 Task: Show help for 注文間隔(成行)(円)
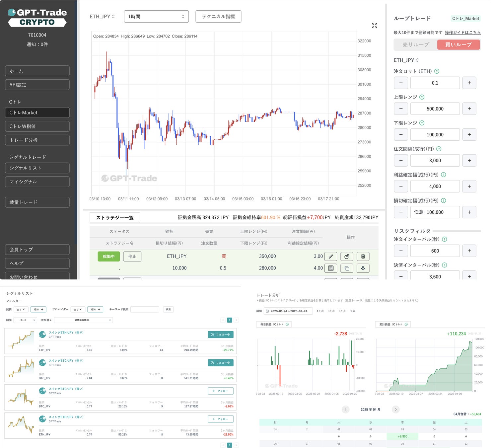click(439, 149)
